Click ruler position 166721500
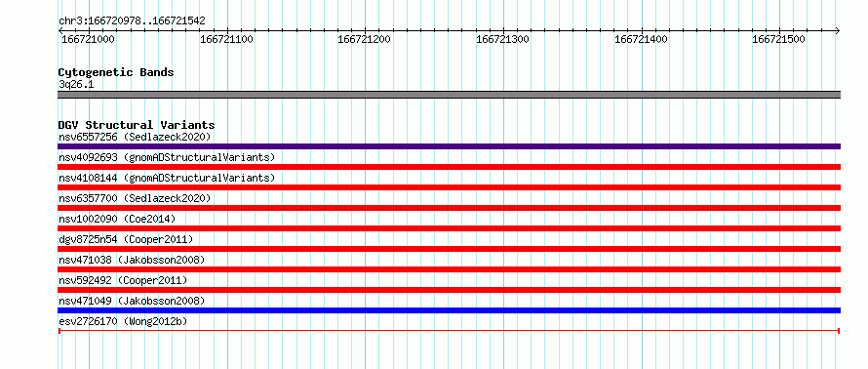Screen dimensions: 868x369 [779, 39]
